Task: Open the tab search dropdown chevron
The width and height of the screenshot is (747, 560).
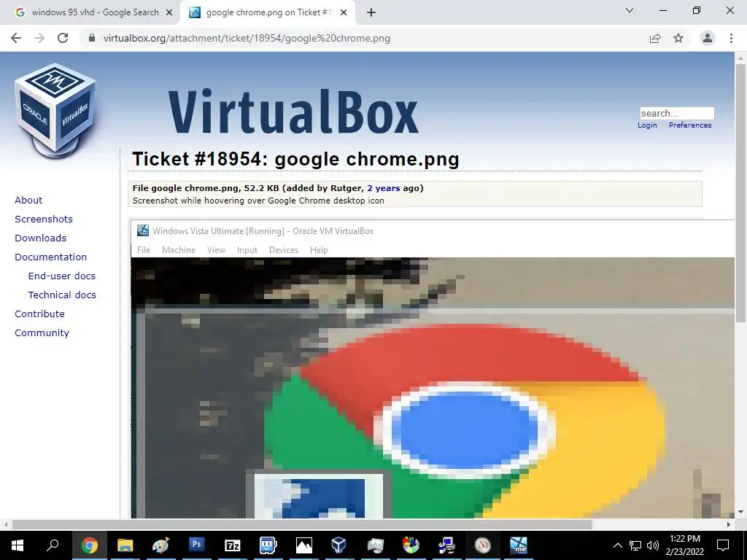Action: click(x=630, y=10)
